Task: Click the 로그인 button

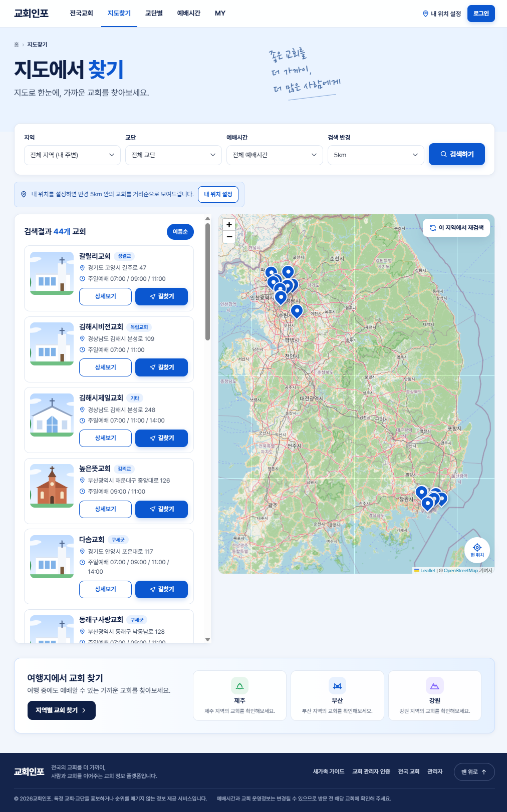Action: (x=481, y=14)
